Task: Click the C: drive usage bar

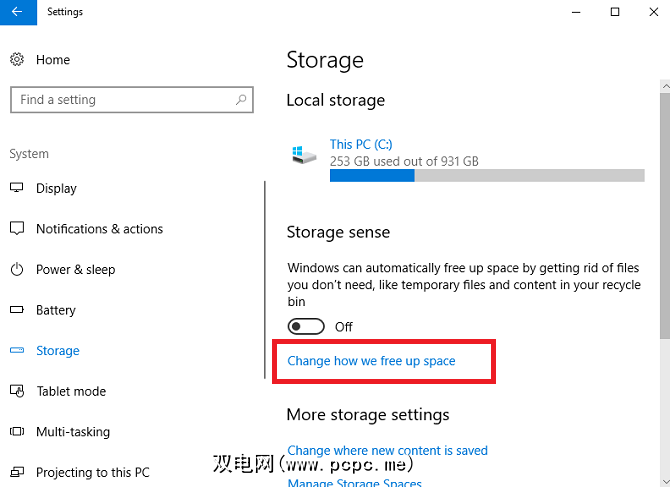Action: tap(487, 175)
